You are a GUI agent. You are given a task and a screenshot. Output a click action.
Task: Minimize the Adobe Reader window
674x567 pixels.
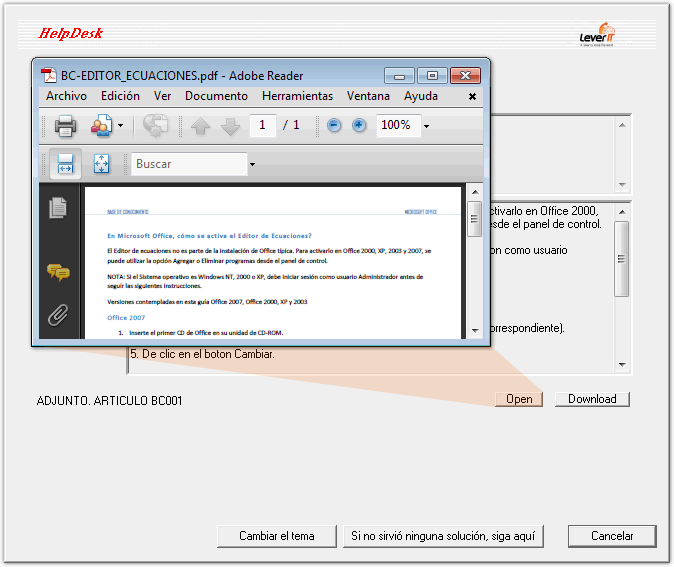[399, 76]
